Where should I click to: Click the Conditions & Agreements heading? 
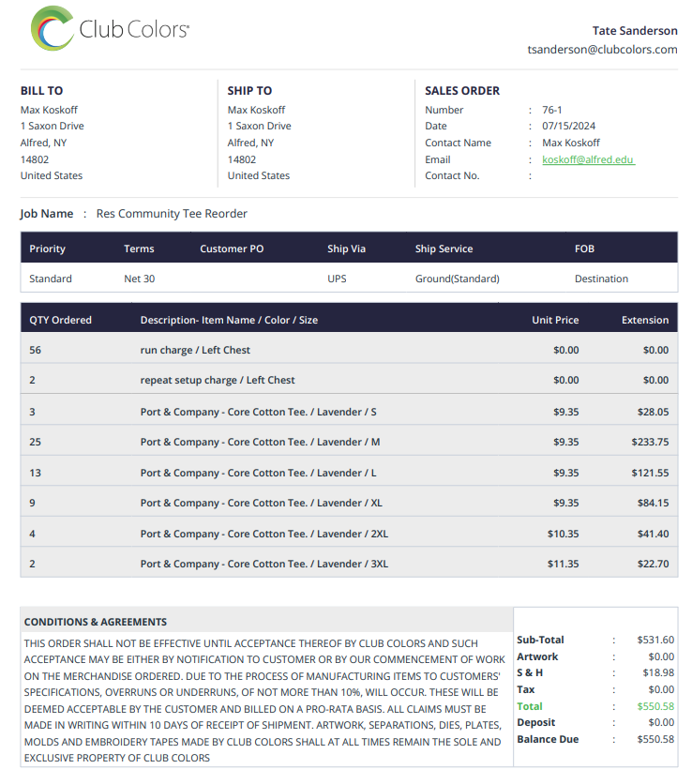tap(96, 622)
